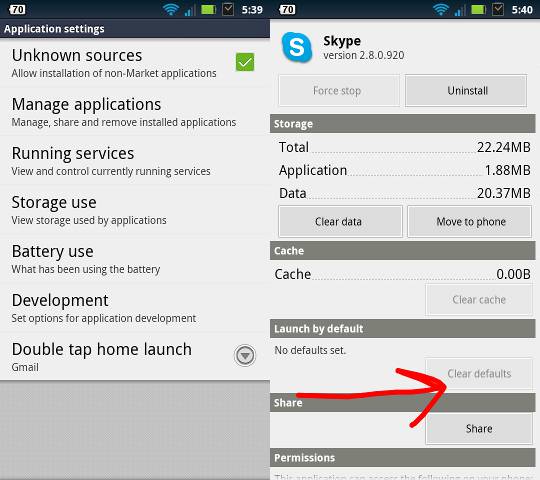Tap the Data 20.37MB storage row

coord(404,193)
